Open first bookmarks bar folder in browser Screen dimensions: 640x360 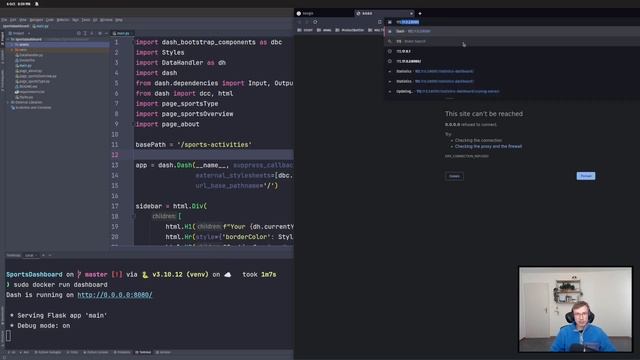pyautogui.click(x=305, y=30)
